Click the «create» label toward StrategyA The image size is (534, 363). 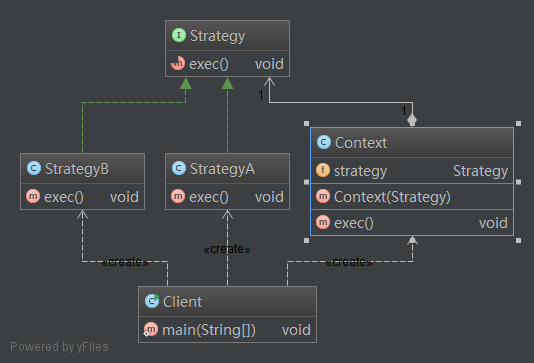pos(227,249)
